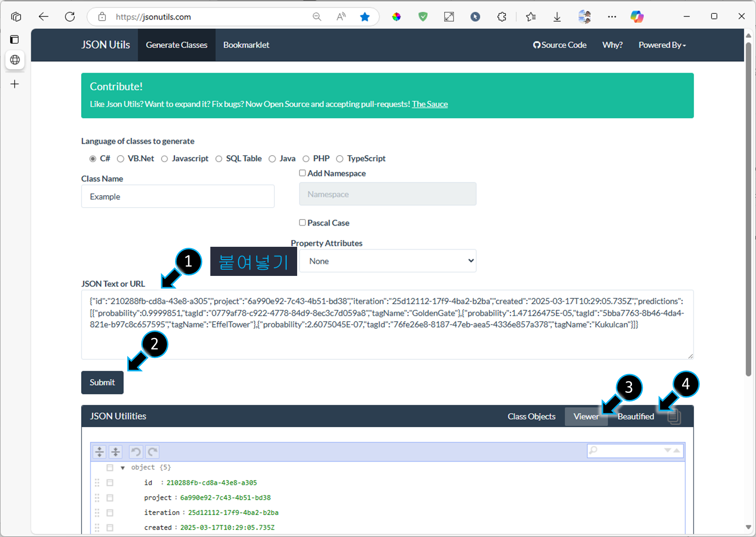This screenshot has width=756, height=537.
Task: Open the browser profile avatar
Action: tap(584, 17)
